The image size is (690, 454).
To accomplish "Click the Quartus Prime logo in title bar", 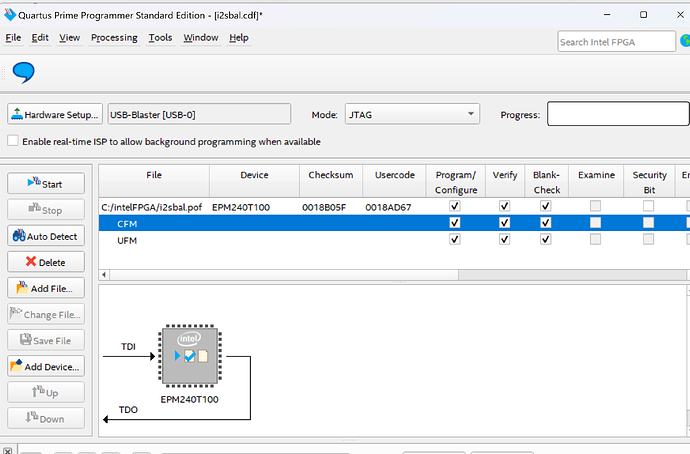I will point(10,15).
